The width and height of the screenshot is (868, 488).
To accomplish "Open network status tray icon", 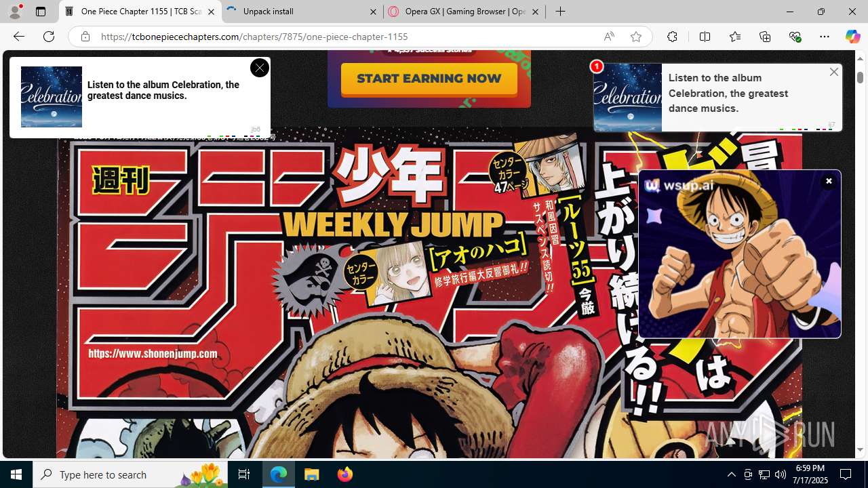I will tap(764, 474).
